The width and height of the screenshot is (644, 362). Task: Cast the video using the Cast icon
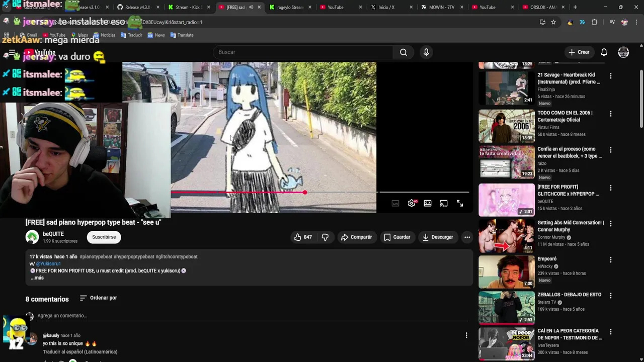pyautogui.click(x=444, y=203)
